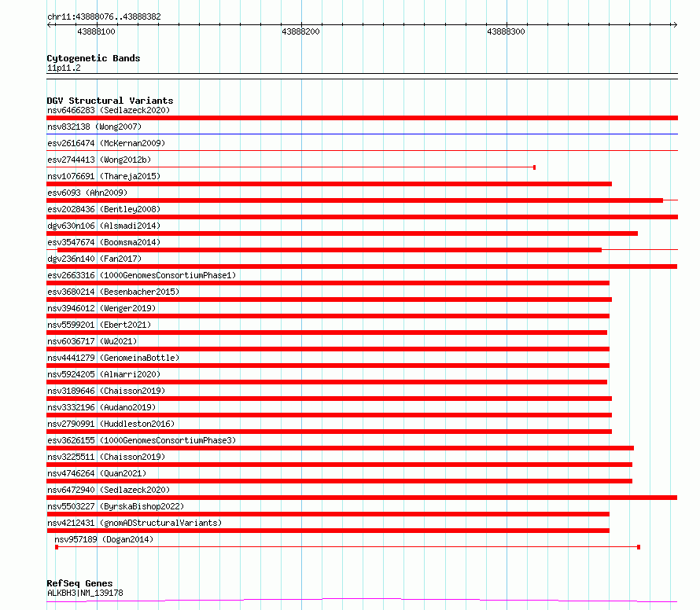The width and height of the screenshot is (700, 610).
Task: Click the 43888200 ruler position label
Action: pos(300,31)
